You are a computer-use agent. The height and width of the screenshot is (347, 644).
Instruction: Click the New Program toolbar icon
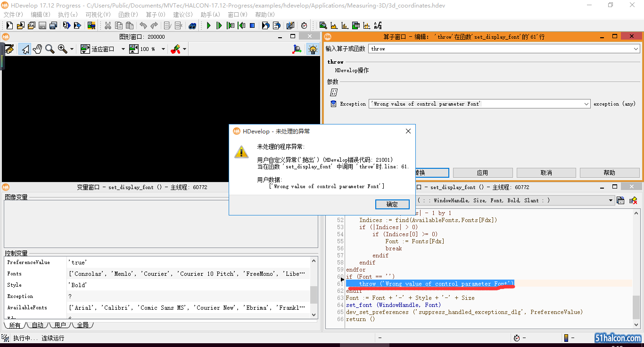coord(9,25)
